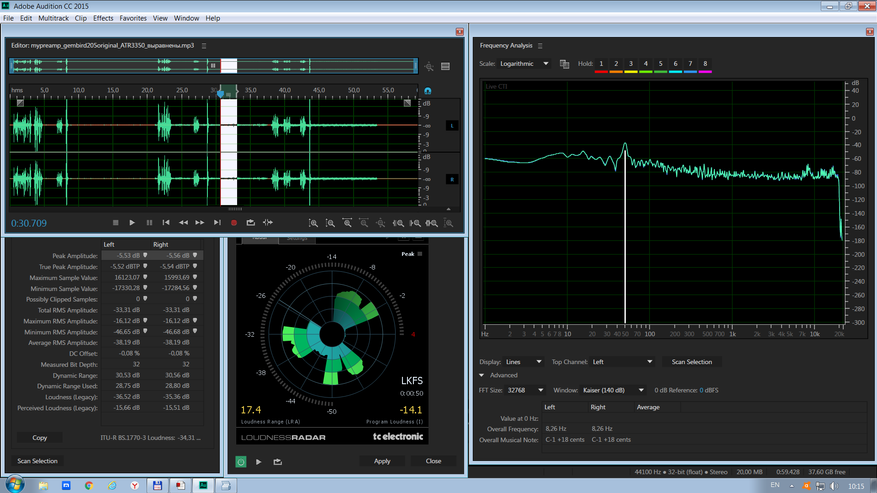Open the View menu
The image size is (877, 493).
coord(160,18)
